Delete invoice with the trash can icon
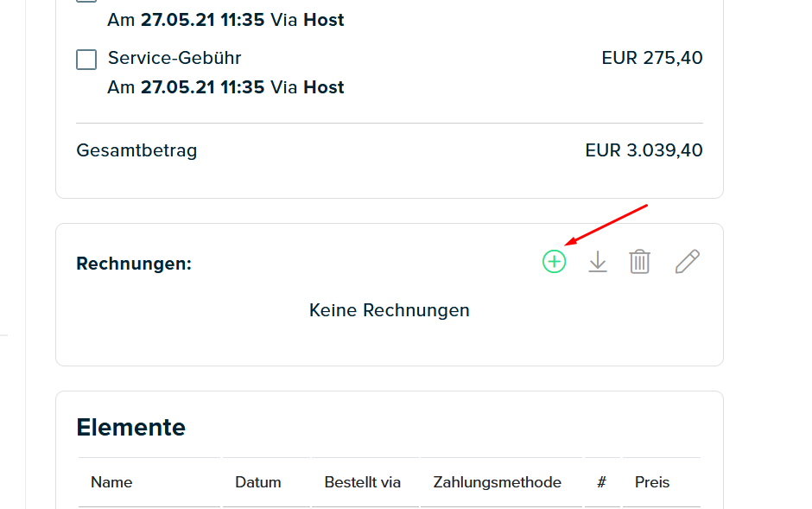This screenshot has width=812, height=509. pyautogui.click(x=639, y=262)
